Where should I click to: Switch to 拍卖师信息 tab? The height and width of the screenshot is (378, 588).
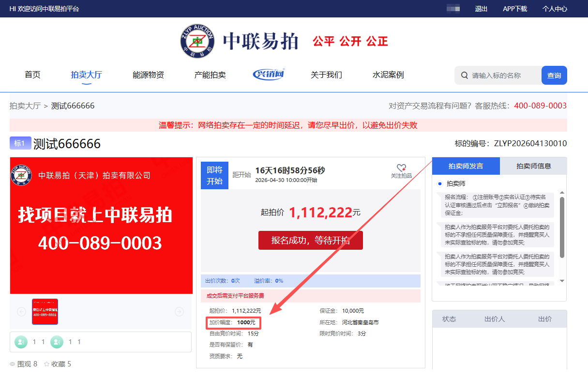pyautogui.click(x=533, y=166)
